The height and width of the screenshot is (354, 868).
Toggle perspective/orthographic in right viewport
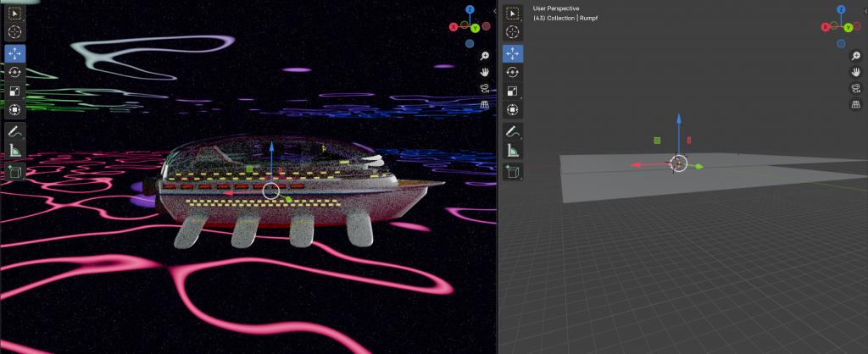[x=856, y=104]
